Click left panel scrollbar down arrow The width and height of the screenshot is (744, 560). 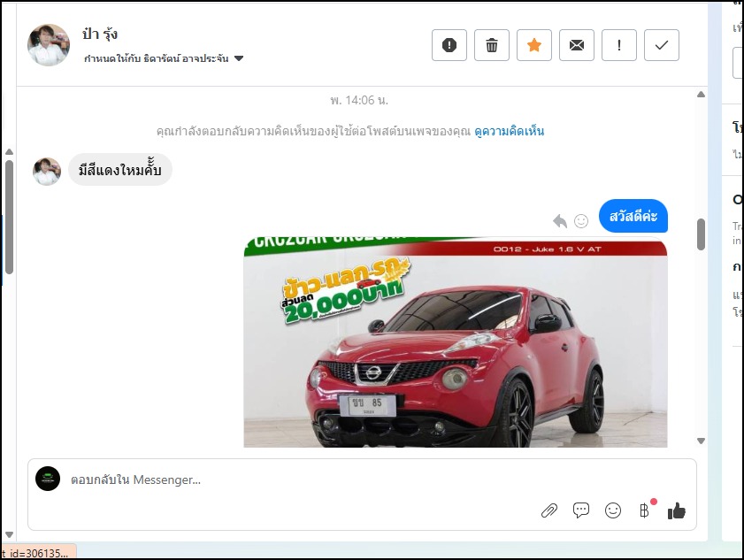pyautogui.click(x=9, y=535)
